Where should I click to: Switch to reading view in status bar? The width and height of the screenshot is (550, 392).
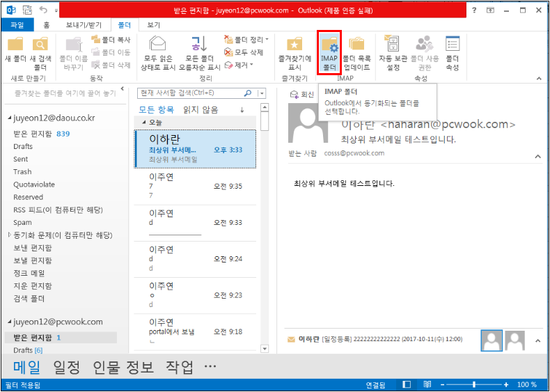pos(427,384)
